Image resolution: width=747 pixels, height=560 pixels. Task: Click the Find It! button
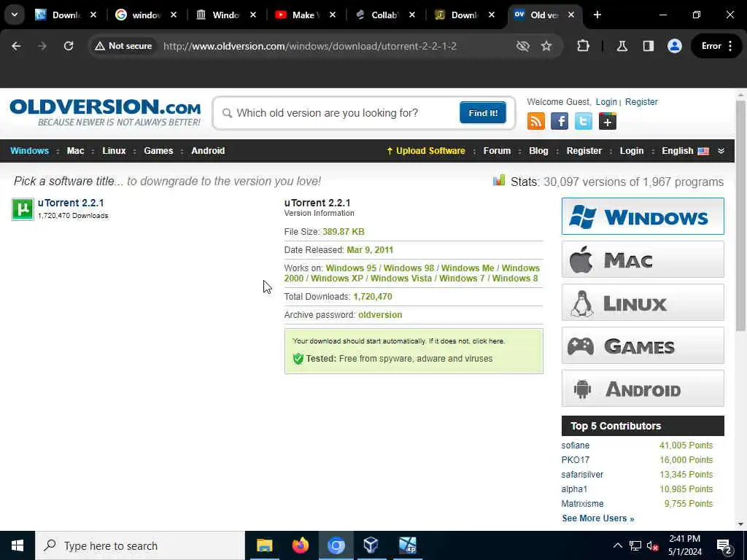point(483,113)
